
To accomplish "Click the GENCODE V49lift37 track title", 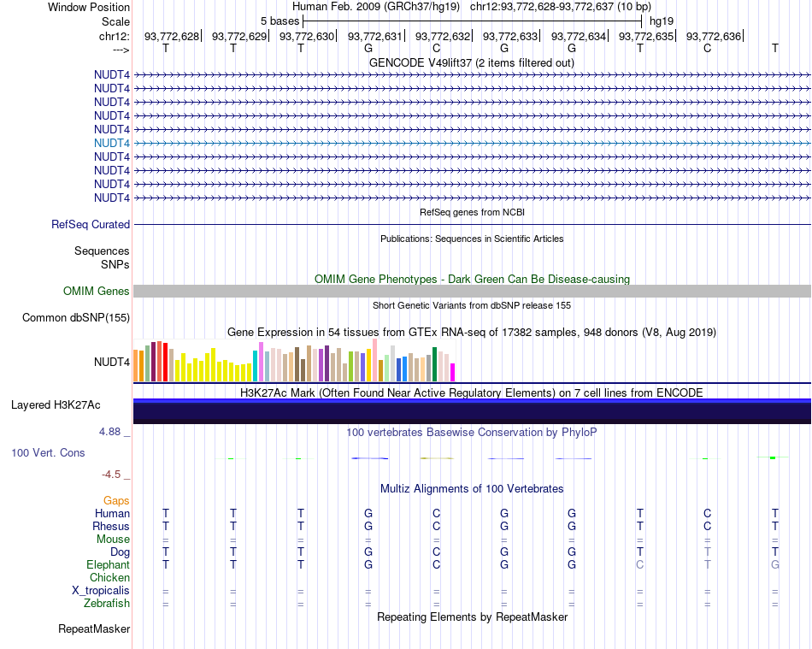I will point(471,62).
